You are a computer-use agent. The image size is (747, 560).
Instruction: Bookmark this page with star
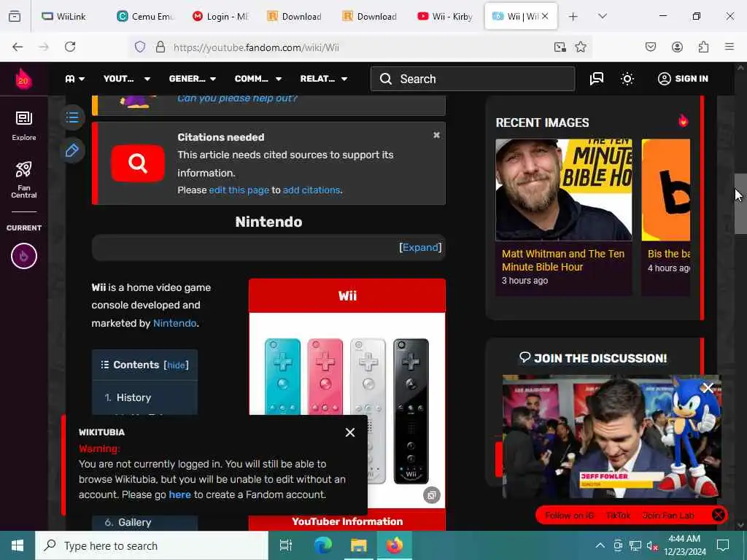click(x=580, y=47)
